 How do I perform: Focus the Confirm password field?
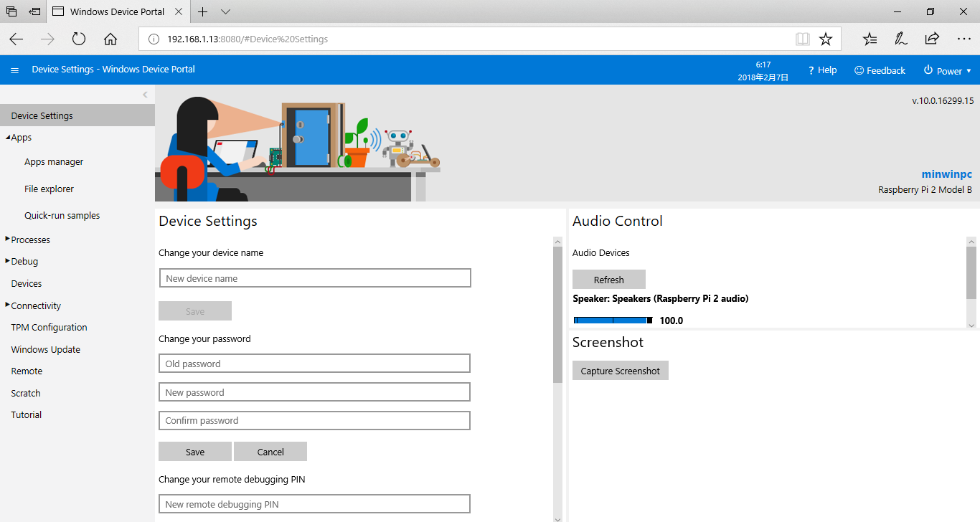click(x=314, y=420)
